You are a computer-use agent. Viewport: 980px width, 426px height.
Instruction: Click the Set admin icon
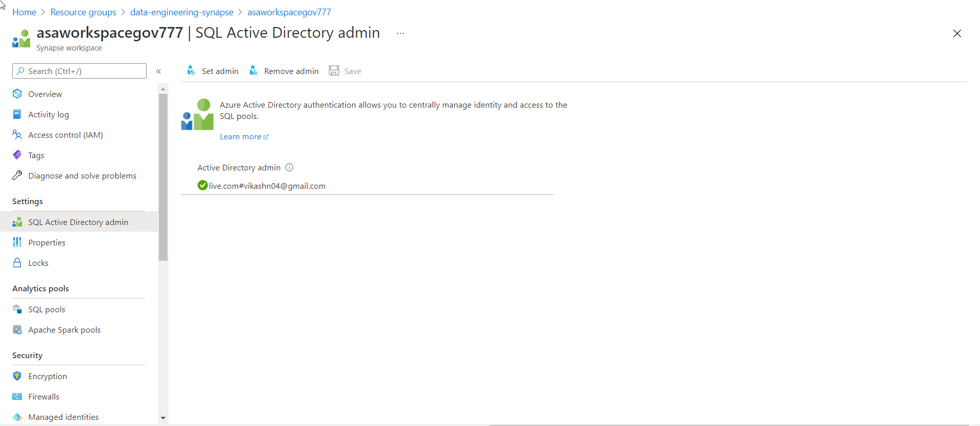click(x=191, y=71)
